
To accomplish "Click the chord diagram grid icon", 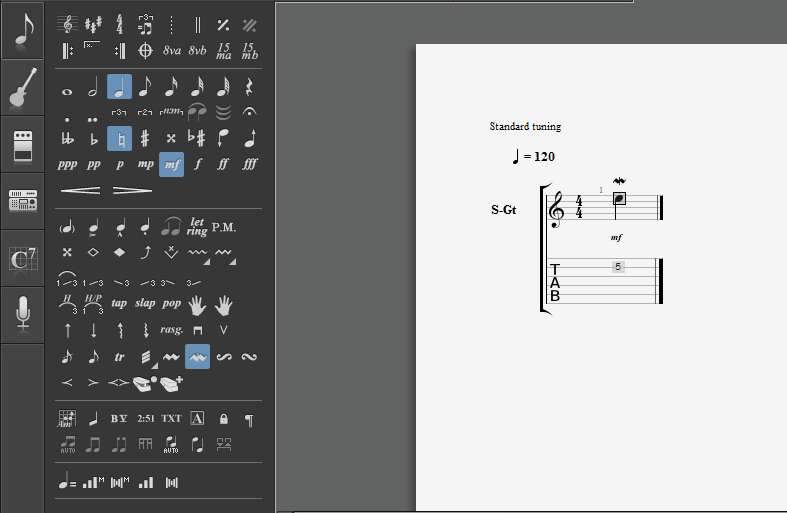I will click(x=67, y=419).
